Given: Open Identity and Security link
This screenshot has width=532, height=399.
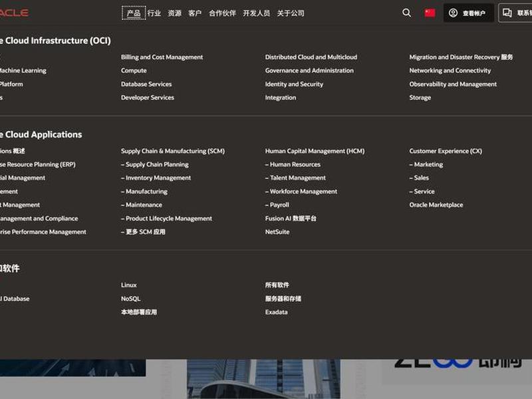Looking at the screenshot, I should pyautogui.click(x=294, y=84).
